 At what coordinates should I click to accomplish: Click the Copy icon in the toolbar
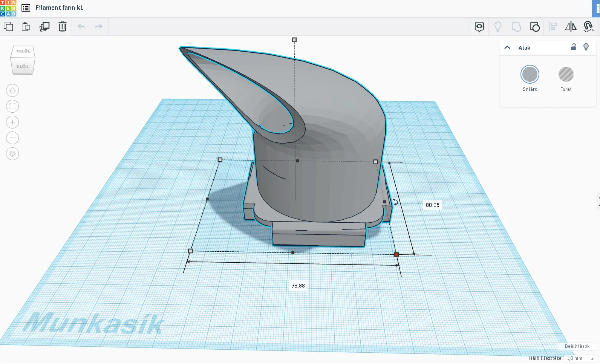coord(8,26)
